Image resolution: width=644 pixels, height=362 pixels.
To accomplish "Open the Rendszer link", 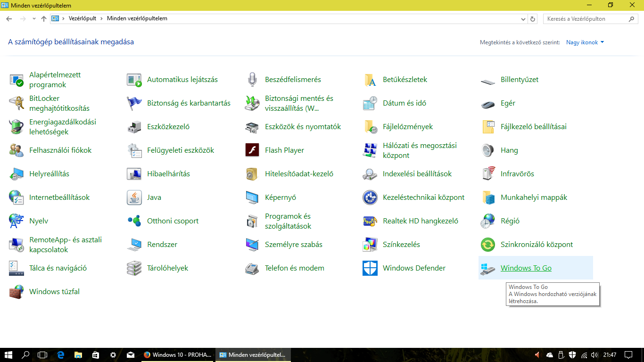I will pos(162,245).
